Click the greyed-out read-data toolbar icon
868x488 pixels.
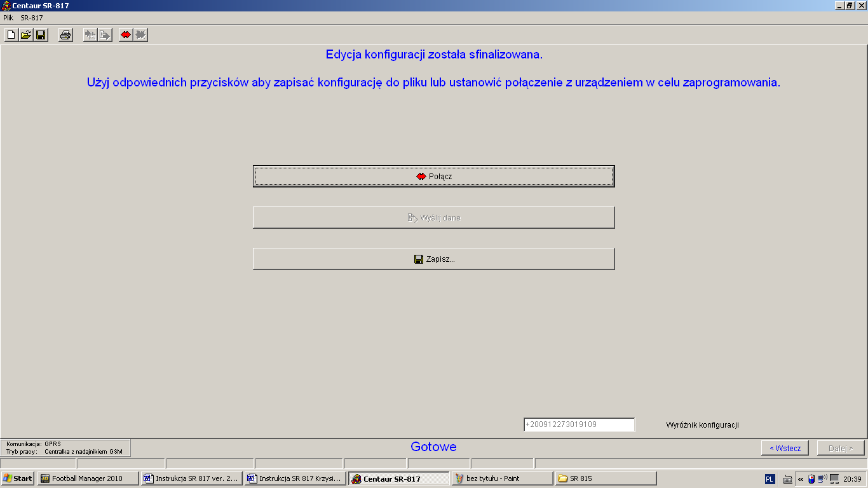click(90, 35)
